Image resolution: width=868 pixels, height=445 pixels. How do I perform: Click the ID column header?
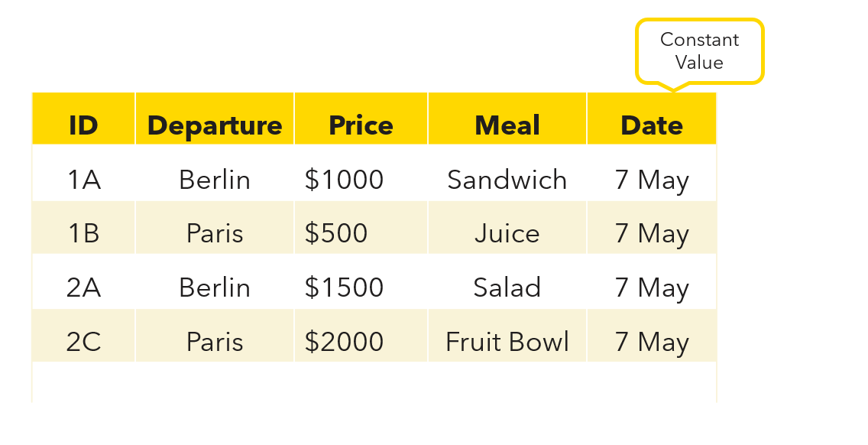tap(83, 119)
